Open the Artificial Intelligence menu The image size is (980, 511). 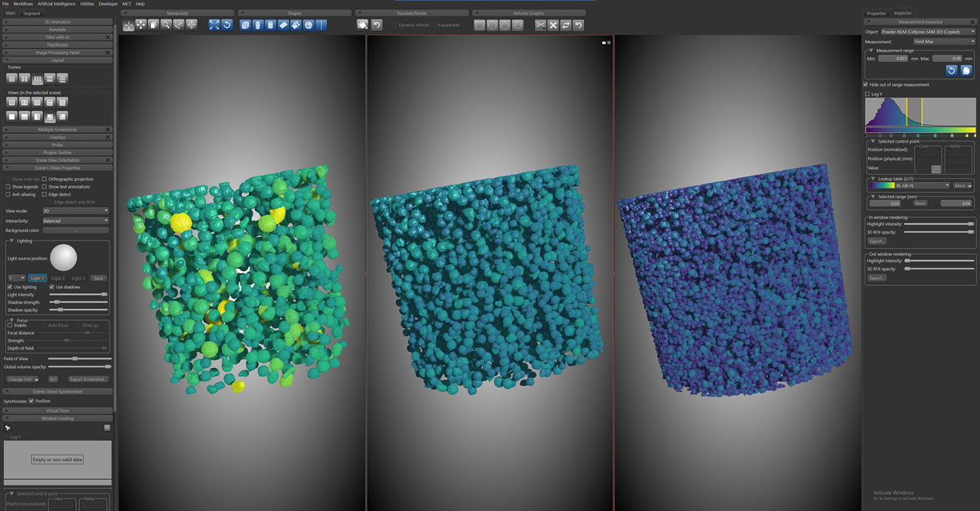coord(56,4)
